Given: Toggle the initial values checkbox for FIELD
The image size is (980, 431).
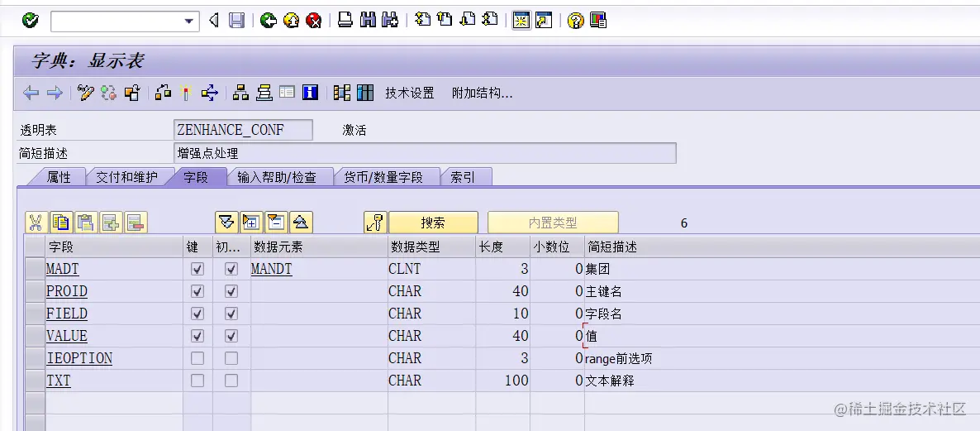Looking at the screenshot, I should 231,314.
